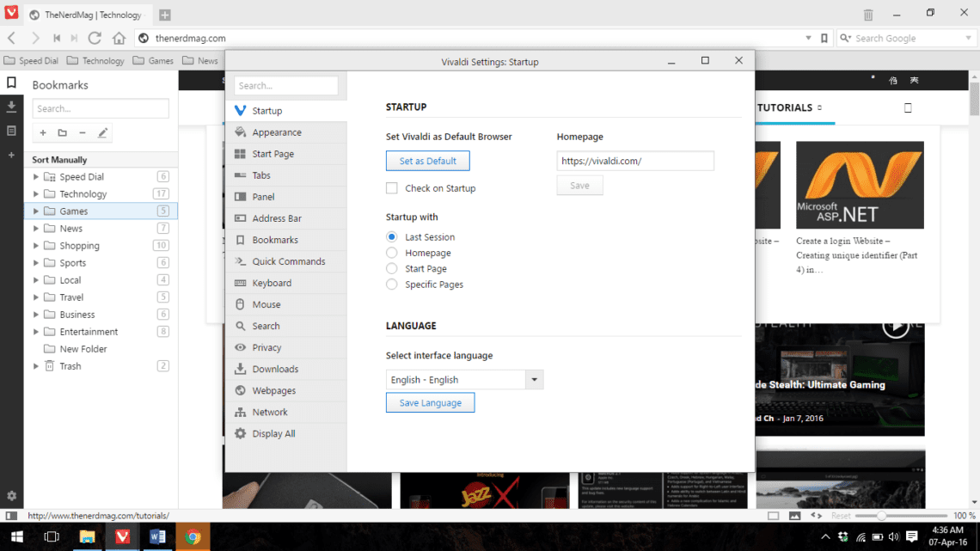Expand the Technology bookmarks folder
Image resolution: width=980 pixels, height=551 pixels.
[x=34, y=193]
